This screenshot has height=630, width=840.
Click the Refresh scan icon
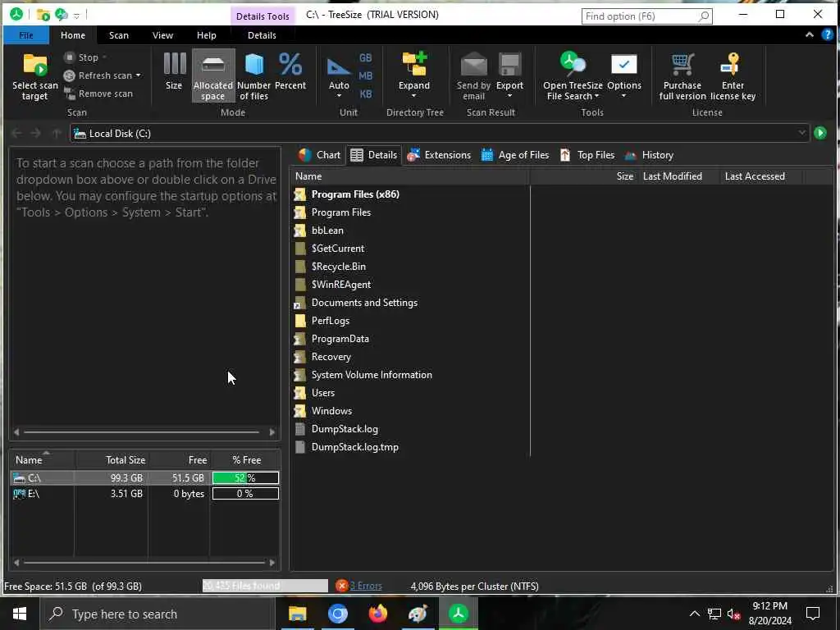[69, 75]
